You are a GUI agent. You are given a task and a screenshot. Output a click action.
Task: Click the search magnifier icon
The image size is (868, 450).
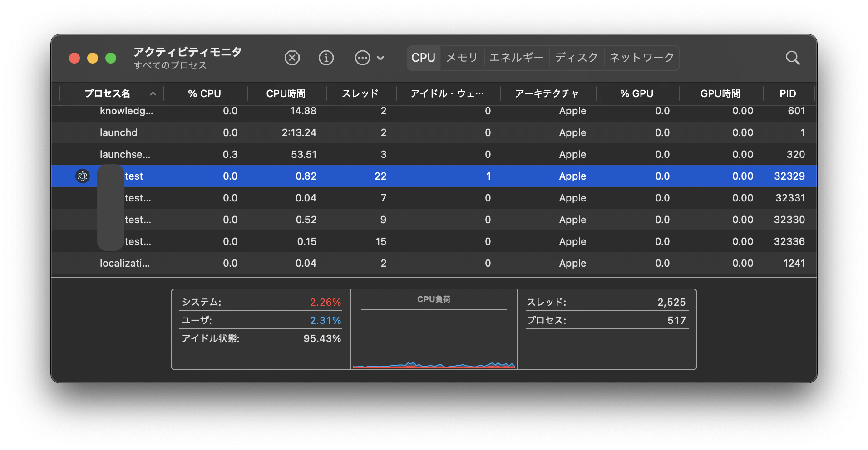[x=793, y=58]
